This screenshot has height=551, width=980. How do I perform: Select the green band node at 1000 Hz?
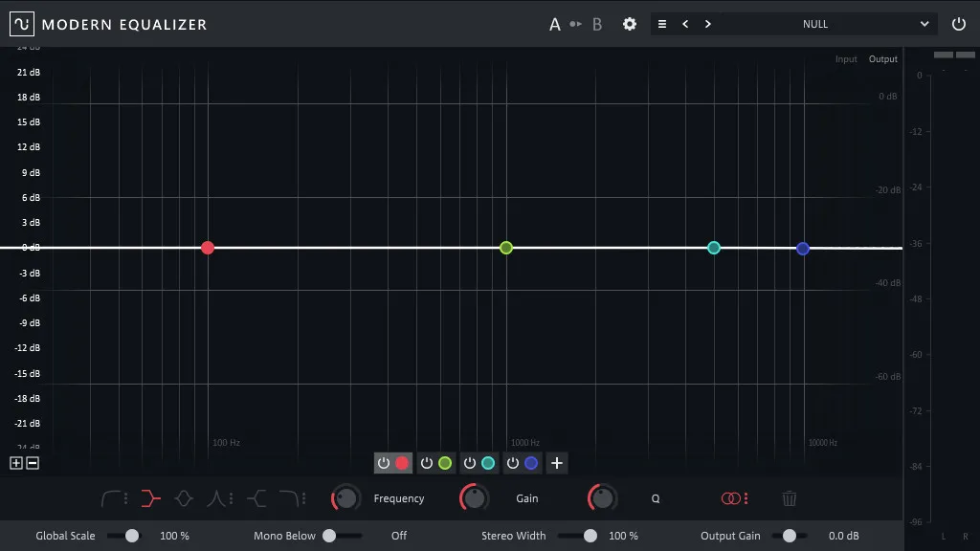[x=506, y=248]
